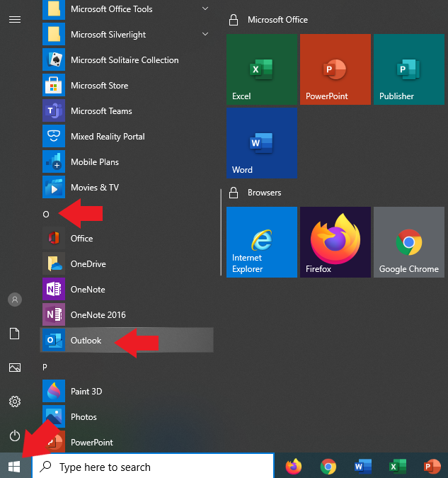Launch the PowerPoint tile
This screenshot has width=448, height=478.
click(x=335, y=69)
